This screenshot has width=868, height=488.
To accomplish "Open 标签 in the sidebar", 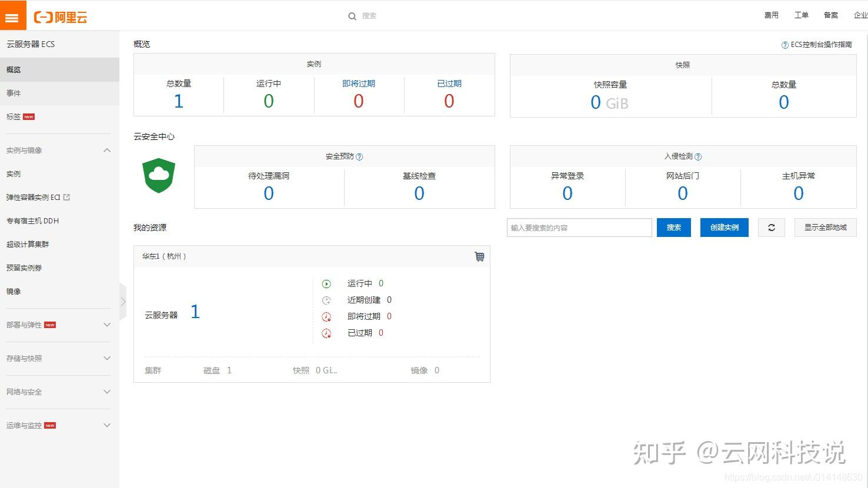I will [59, 116].
